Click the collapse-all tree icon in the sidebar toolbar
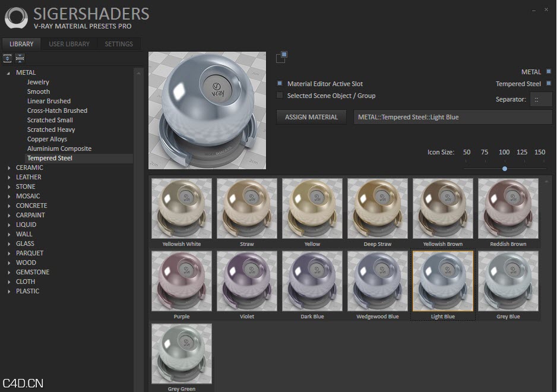Viewport: 557px width, 392px height. point(20,58)
